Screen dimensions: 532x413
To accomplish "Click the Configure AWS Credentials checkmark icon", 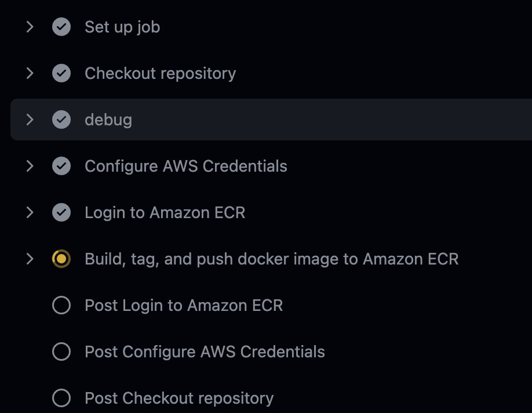I will pos(61,166).
